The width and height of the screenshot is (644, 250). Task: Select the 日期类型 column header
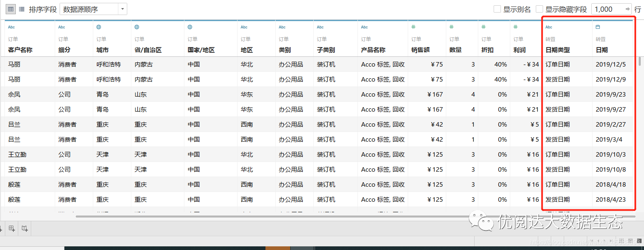pos(558,50)
